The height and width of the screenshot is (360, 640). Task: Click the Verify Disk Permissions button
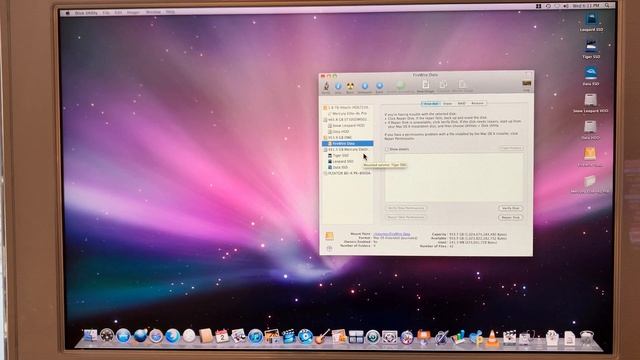(x=406, y=208)
